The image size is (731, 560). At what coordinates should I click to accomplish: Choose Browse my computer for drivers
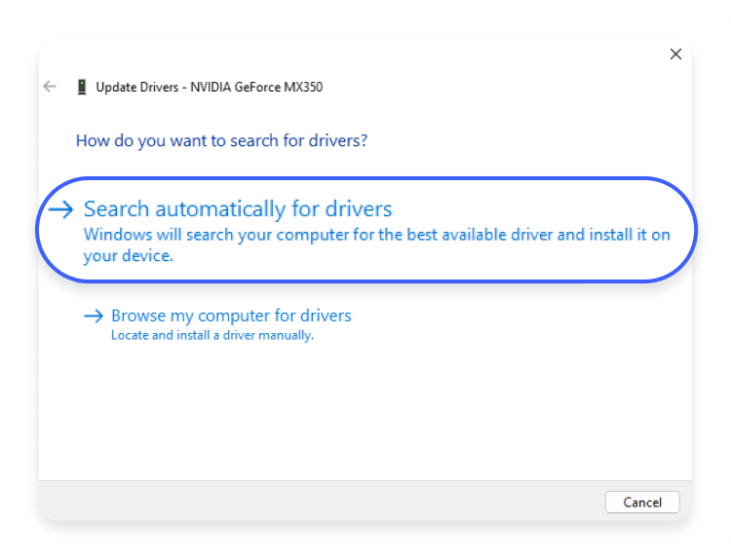coord(231,316)
